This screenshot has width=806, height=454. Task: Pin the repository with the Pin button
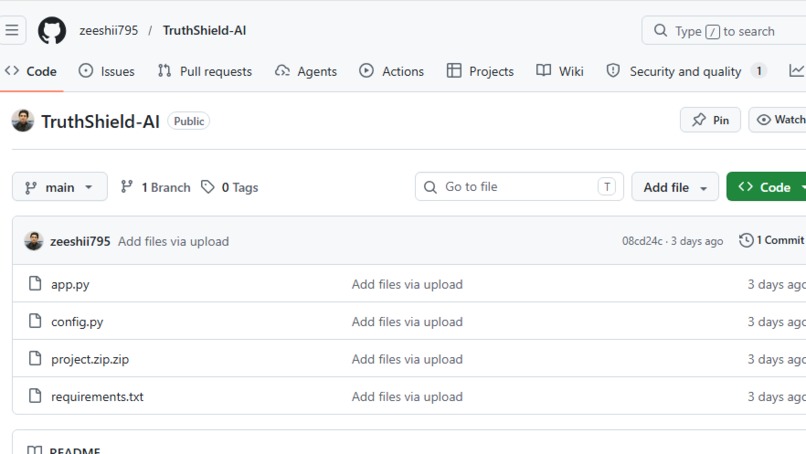tap(710, 120)
